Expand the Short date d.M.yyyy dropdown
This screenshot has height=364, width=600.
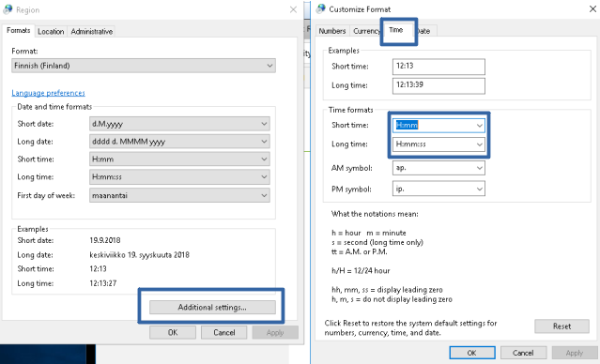[179, 124]
